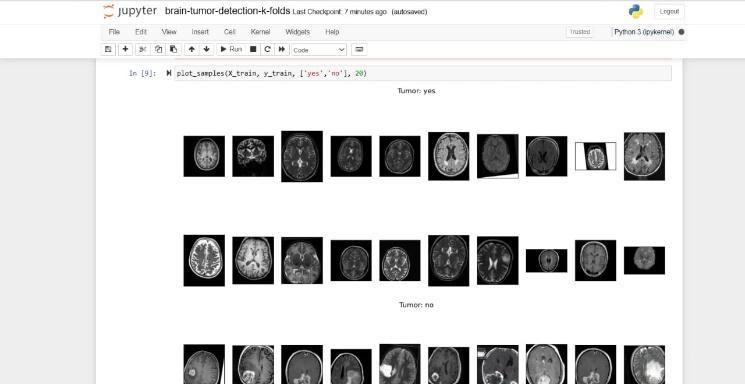
Task: Click the white-bordered tilted MRI thumbnail
Action: (x=595, y=156)
